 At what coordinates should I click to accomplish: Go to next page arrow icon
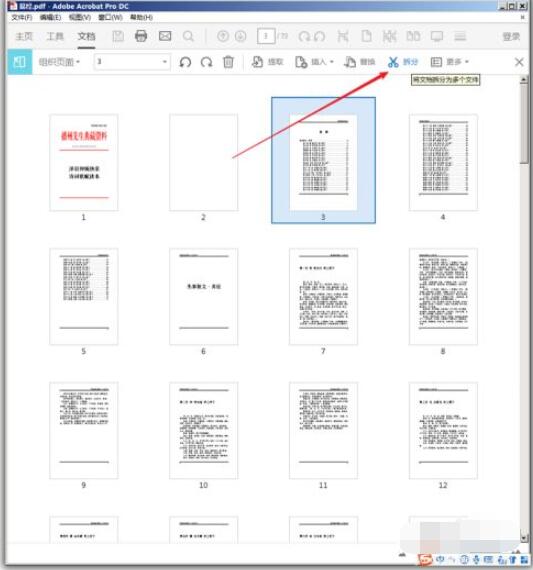pos(241,36)
